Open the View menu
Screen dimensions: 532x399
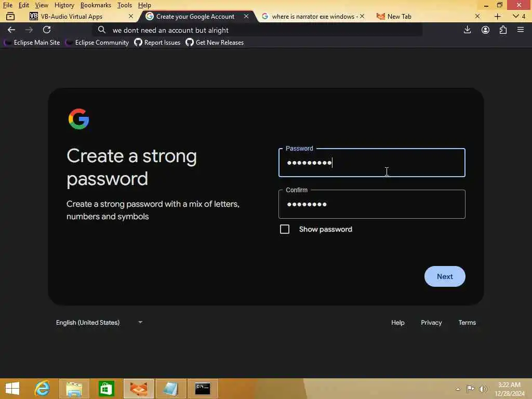point(42,5)
